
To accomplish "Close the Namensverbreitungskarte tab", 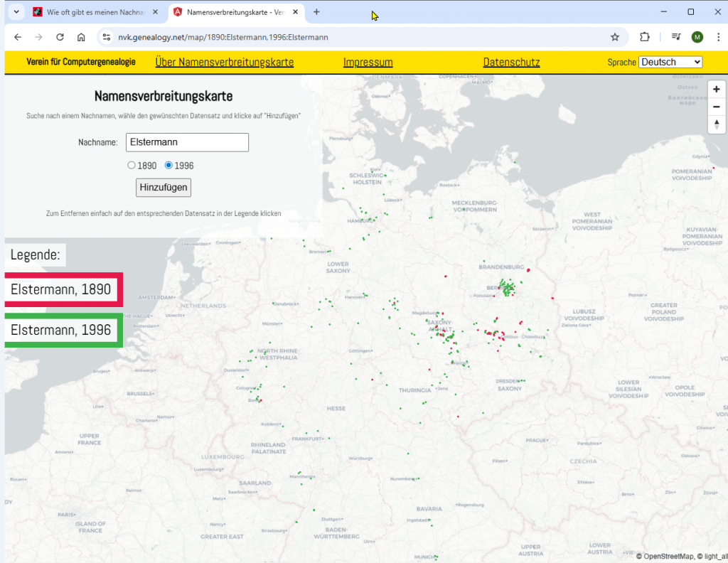I will click(296, 12).
